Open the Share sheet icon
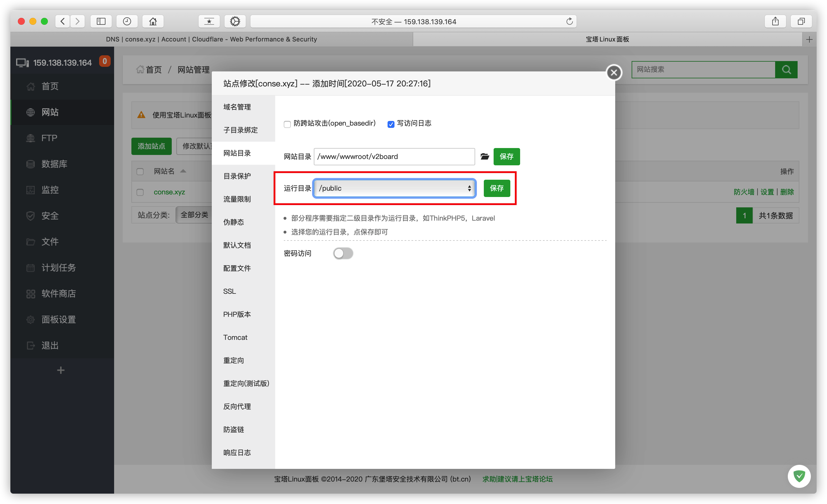 click(x=775, y=22)
